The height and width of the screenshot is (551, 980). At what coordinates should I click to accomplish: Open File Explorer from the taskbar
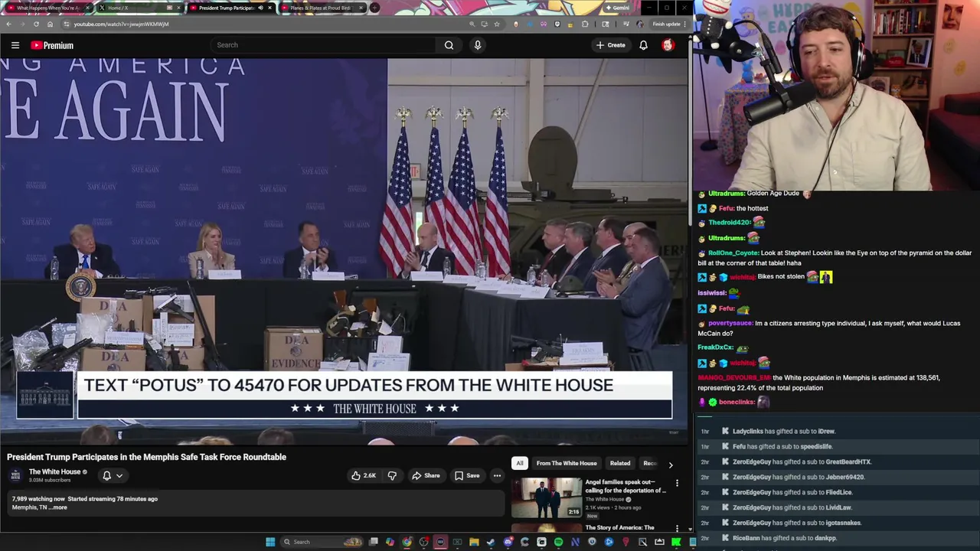[474, 542]
